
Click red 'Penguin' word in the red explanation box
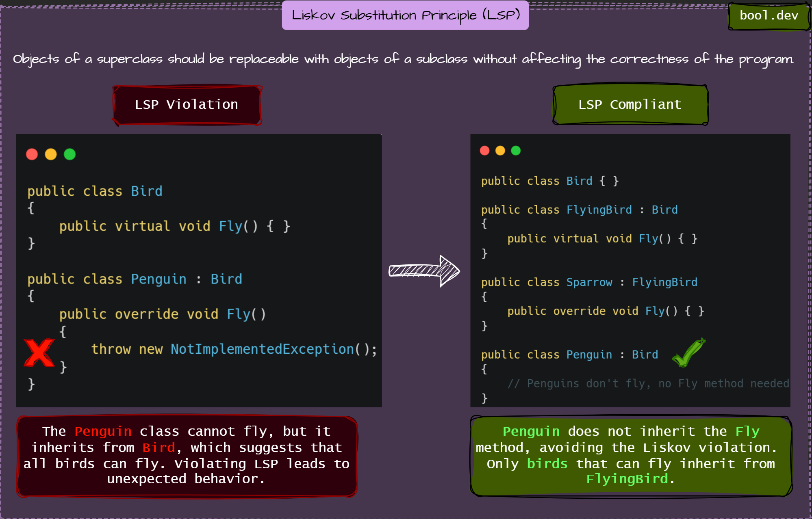coord(103,431)
